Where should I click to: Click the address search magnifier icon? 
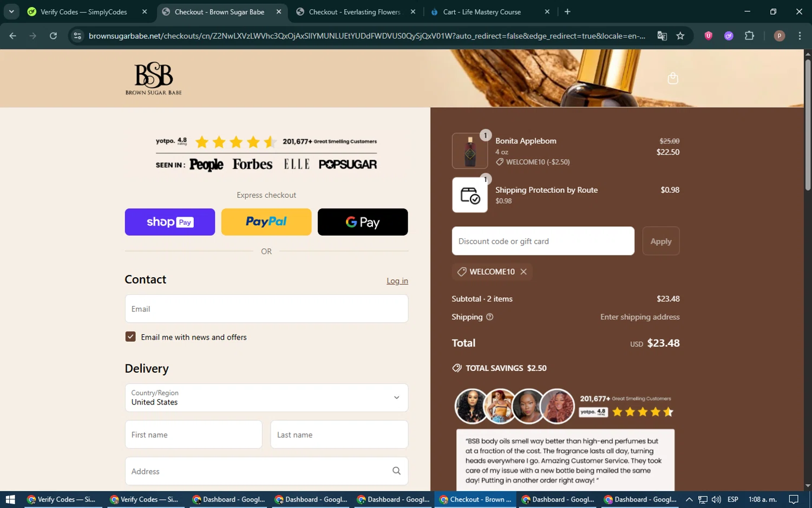click(397, 471)
